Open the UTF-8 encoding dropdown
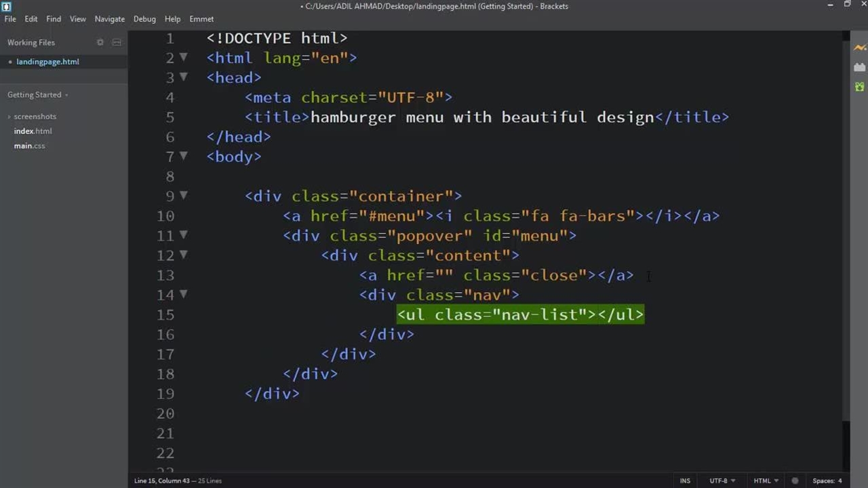This screenshot has width=868, height=488. [722, 481]
